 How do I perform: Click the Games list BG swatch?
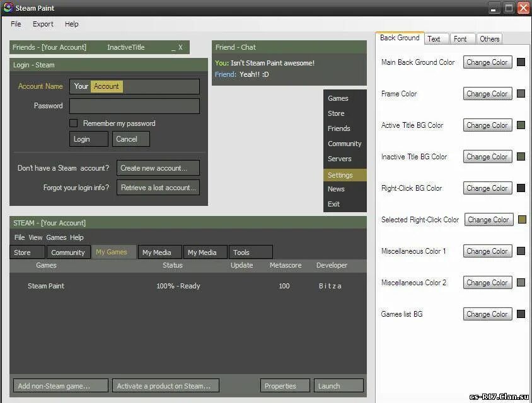(521, 314)
